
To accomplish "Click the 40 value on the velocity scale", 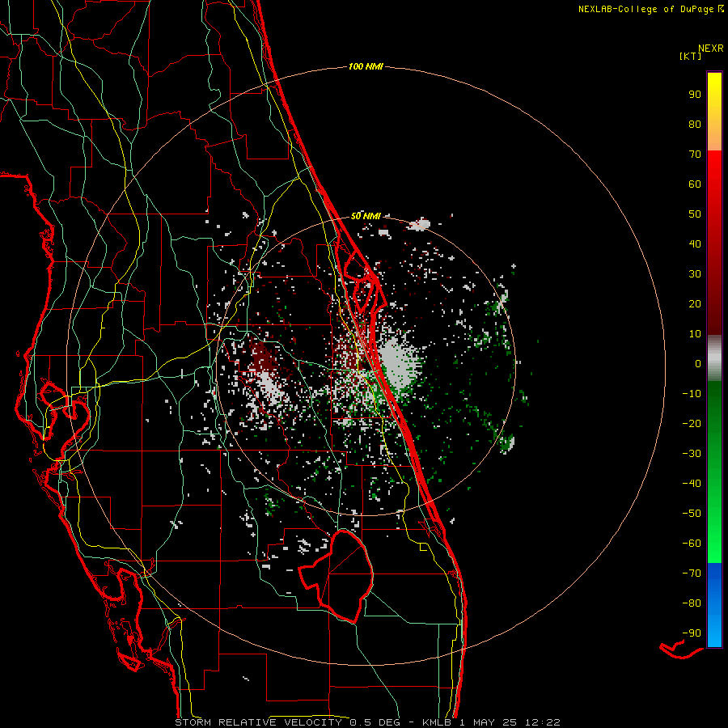I will pos(695,244).
